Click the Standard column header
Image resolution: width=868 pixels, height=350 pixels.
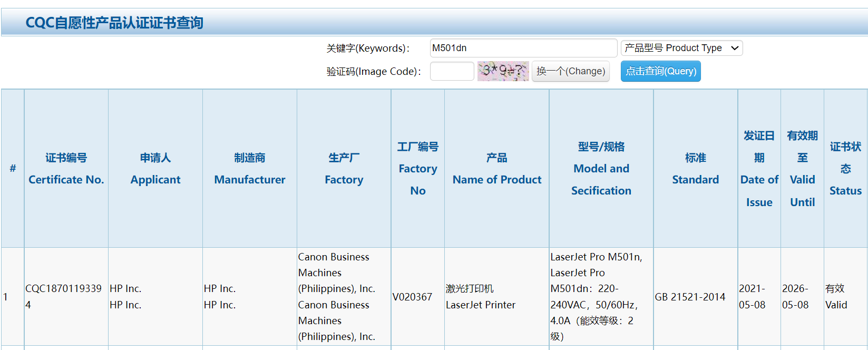coord(696,169)
